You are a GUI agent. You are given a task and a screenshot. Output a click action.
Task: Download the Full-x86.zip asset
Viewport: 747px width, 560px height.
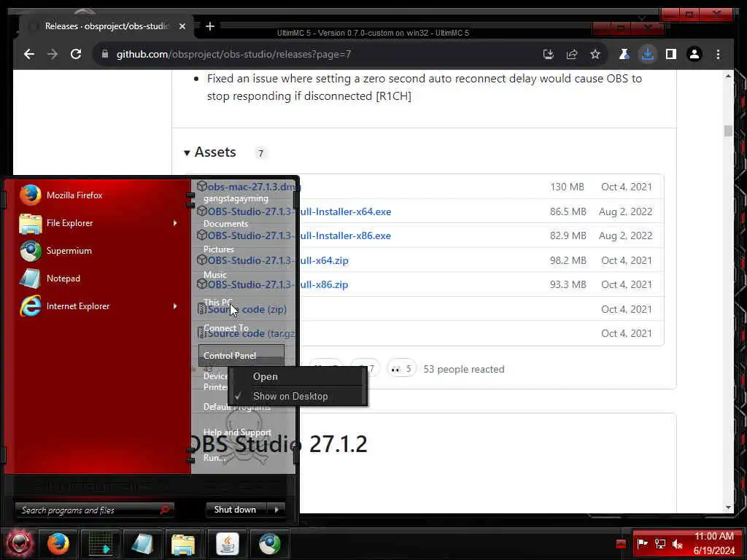(324, 285)
